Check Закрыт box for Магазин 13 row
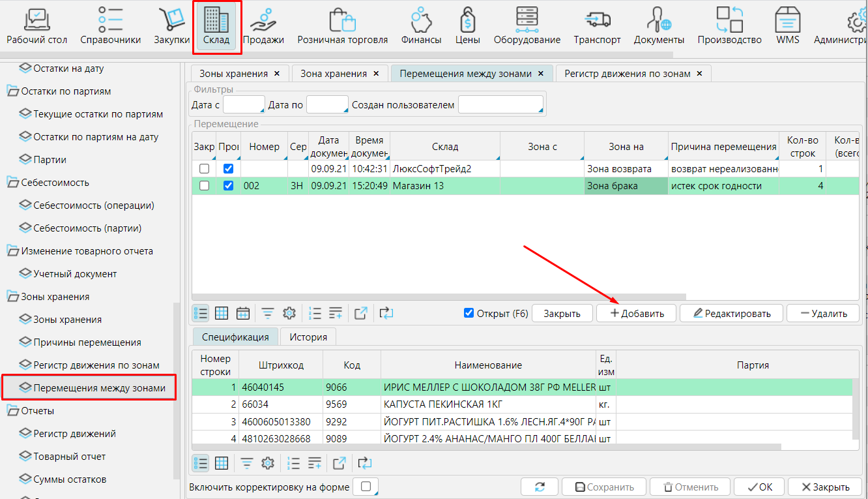This screenshot has height=499, width=868. tap(204, 186)
